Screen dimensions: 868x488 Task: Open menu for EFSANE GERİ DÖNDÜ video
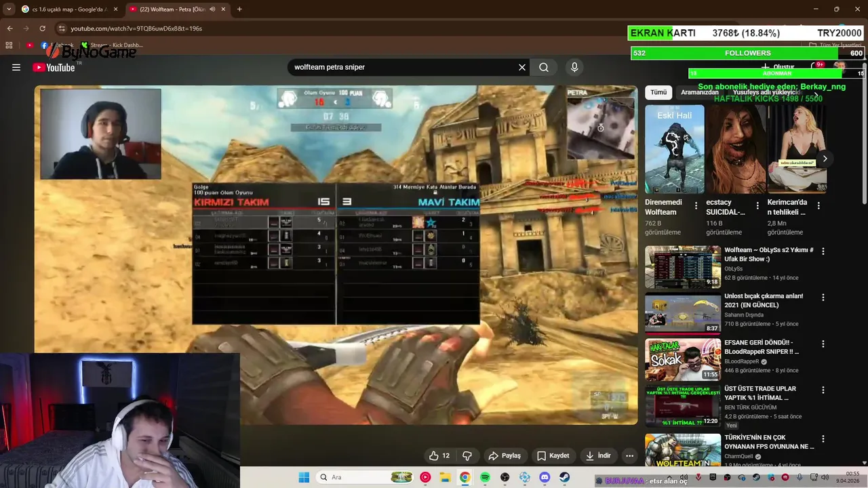coord(823,344)
